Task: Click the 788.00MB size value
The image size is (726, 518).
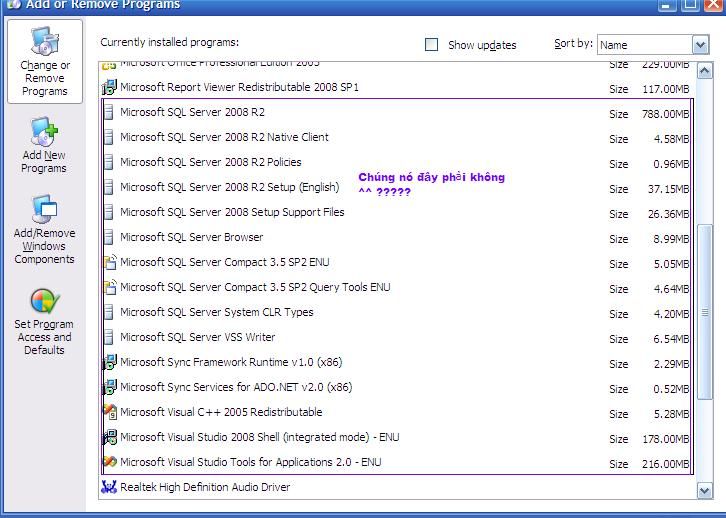Action: (665, 114)
